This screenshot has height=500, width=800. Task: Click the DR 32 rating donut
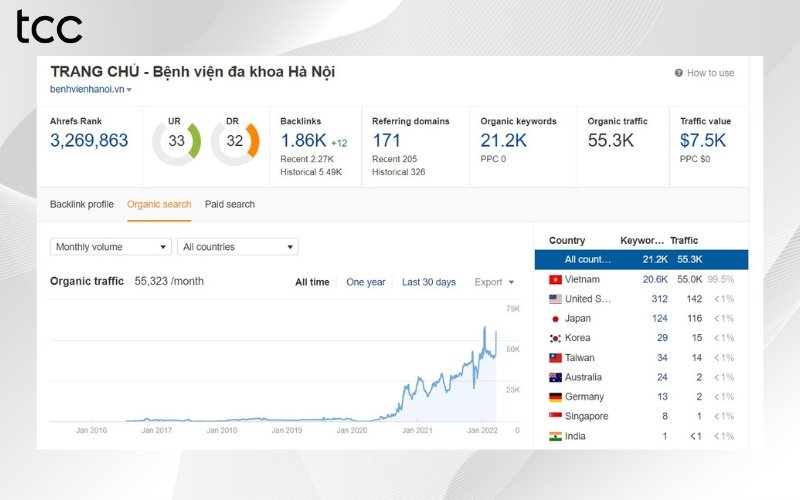(x=235, y=141)
